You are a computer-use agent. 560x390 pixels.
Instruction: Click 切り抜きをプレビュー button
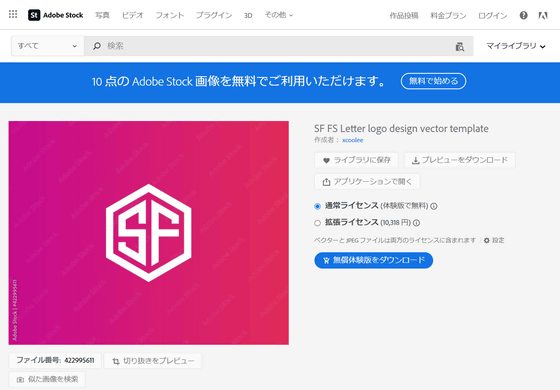tap(153, 361)
